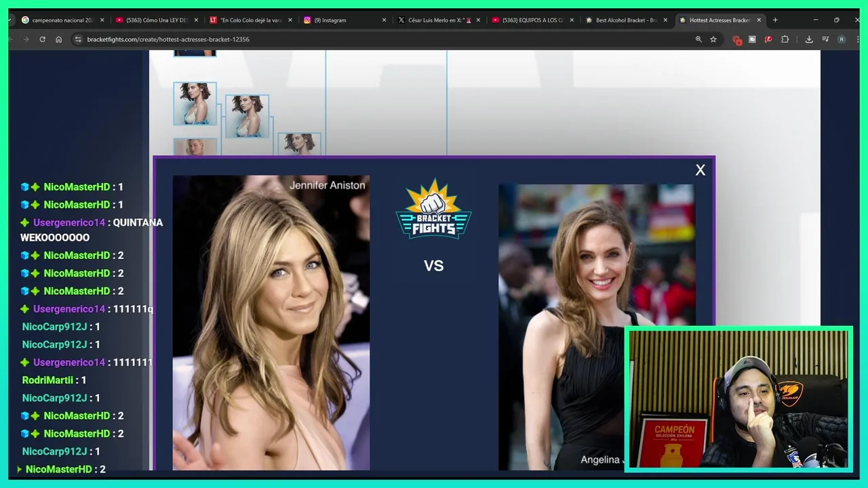Screen dimensions: 868x488
Task: Open the R profile avatar menu
Action: pos(842,39)
